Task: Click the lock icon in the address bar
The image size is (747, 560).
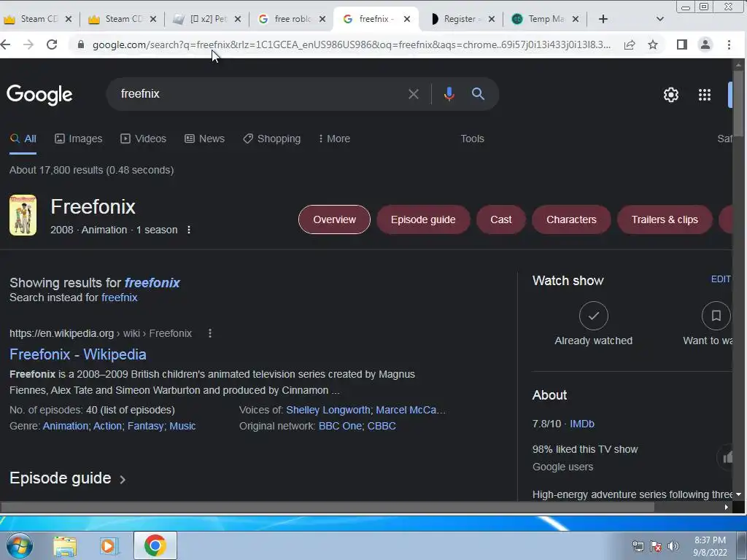Action: (x=81, y=44)
